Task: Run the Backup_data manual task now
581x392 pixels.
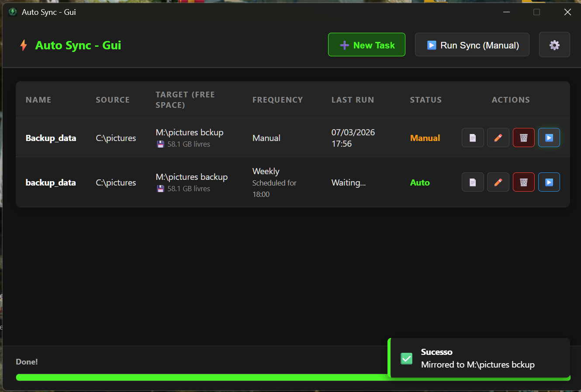Action: pyautogui.click(x=549, y=138)
